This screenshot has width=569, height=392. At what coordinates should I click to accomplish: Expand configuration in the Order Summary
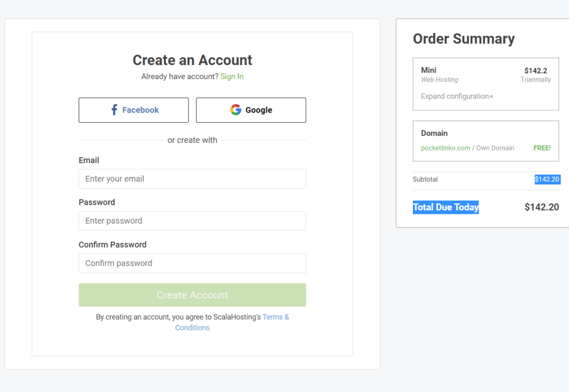455,97
